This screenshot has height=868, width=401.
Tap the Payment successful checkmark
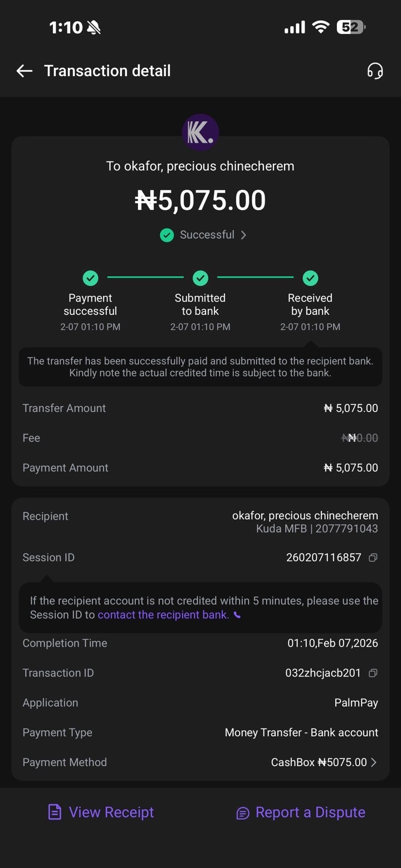tap(90, 278)
